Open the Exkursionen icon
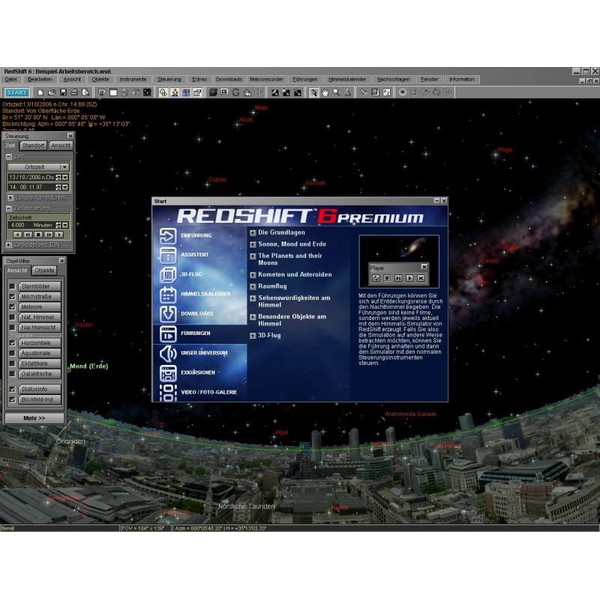This screenshot has height=600, width=600. (168, 373)
